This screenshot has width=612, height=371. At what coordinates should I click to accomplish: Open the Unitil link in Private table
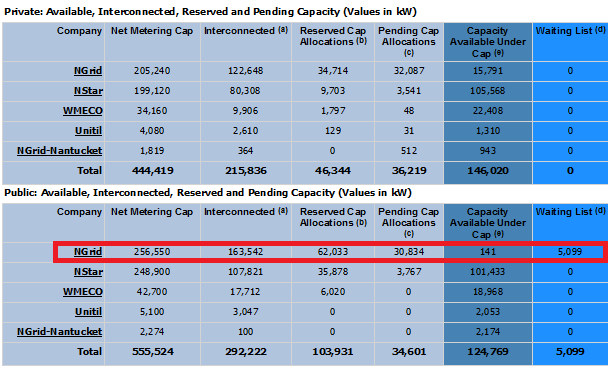click(88, 131)
